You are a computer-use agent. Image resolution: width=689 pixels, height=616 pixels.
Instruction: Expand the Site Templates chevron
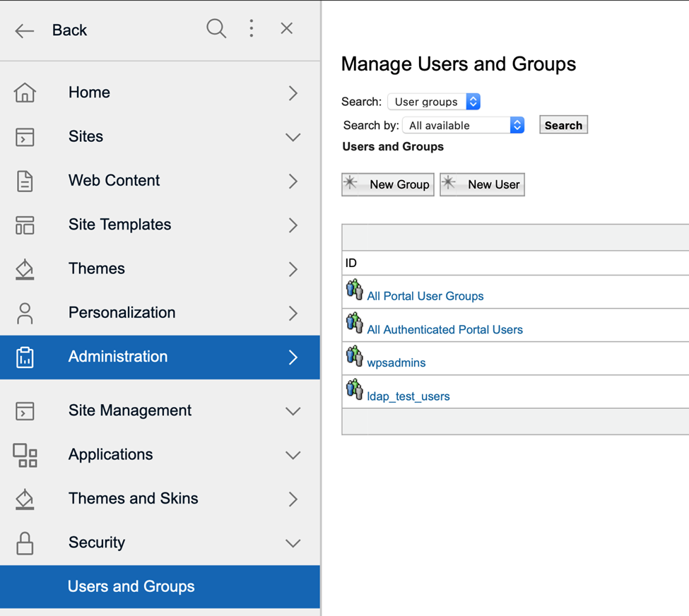click(x=293, y=225)
